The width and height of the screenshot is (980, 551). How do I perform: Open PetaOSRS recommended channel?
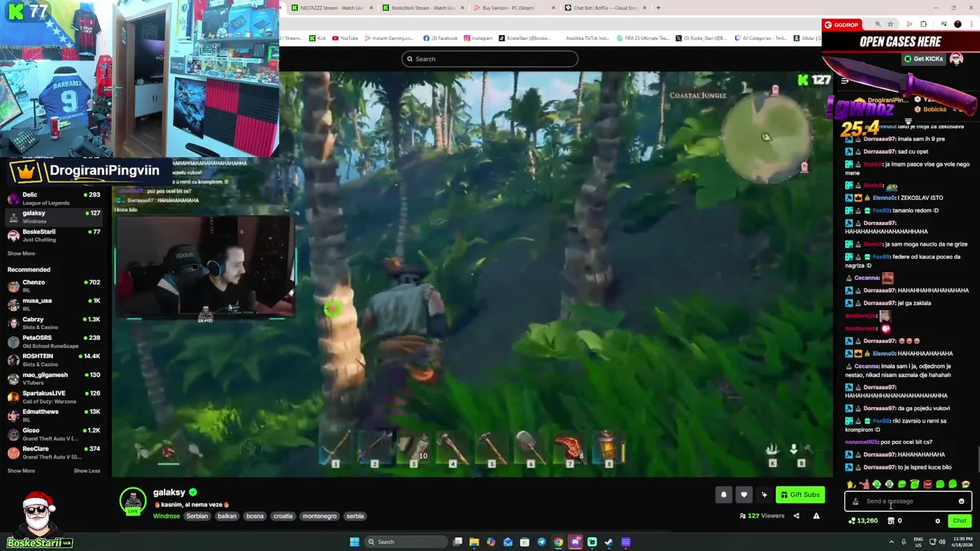point(54,341)
